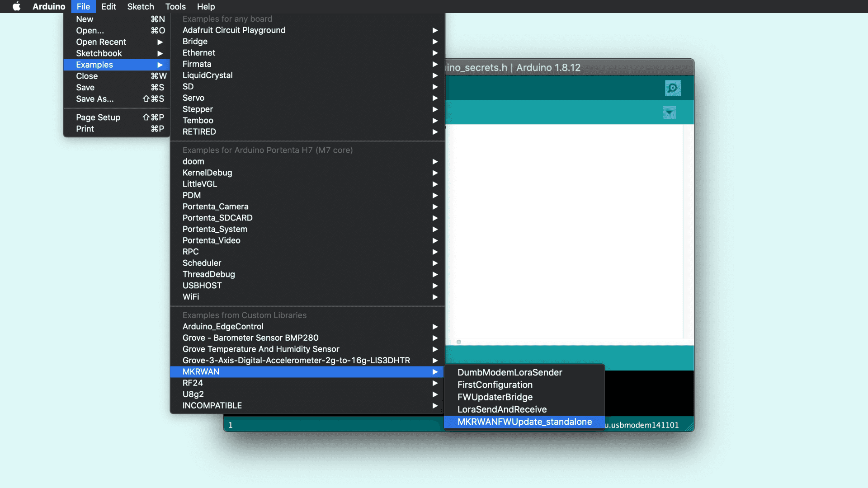Open the Serial Monitor magnifier icon

tap(673, 88)
